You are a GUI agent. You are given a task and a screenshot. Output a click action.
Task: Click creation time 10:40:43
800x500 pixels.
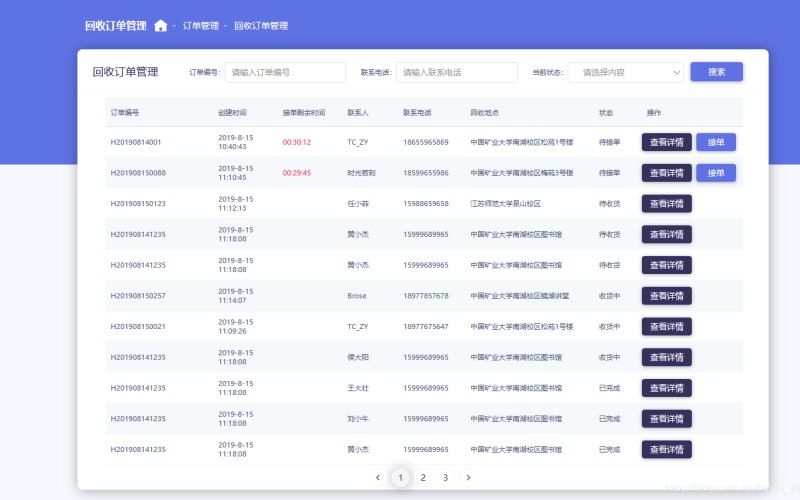[x=232, y=147]
